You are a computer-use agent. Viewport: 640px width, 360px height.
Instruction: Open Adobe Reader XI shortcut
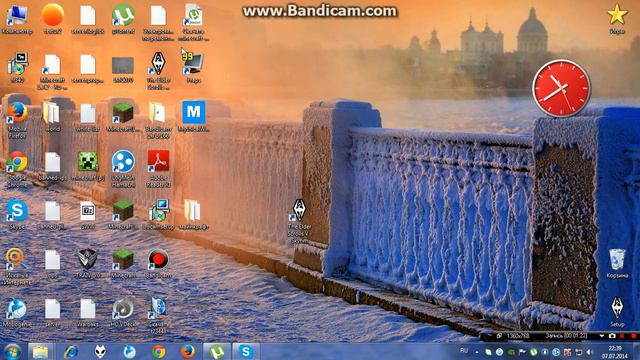(x=158, y=167)
